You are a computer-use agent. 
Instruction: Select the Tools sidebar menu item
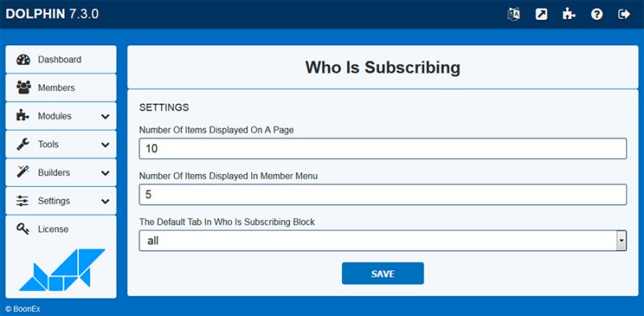tap(61, 144)
